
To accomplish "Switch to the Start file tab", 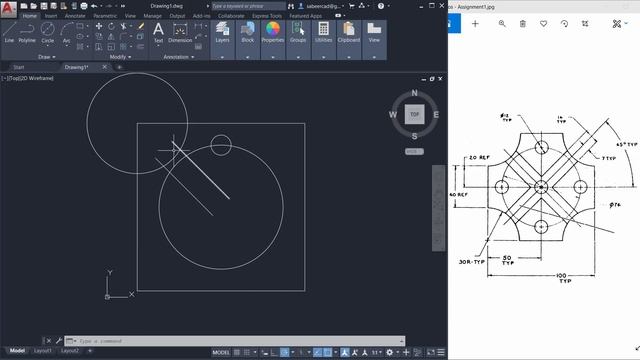I will [x=19, y=67].
